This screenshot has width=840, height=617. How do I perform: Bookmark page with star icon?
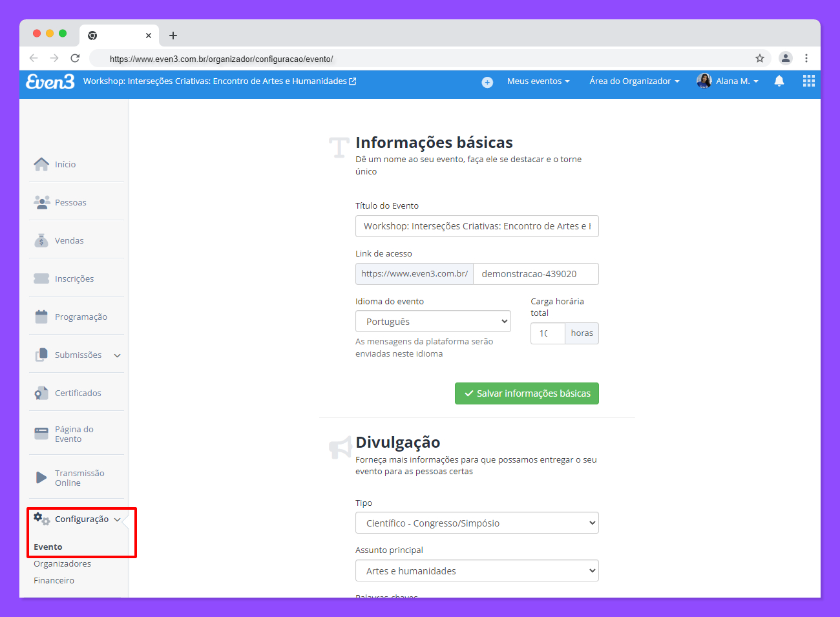coord(760,58)
